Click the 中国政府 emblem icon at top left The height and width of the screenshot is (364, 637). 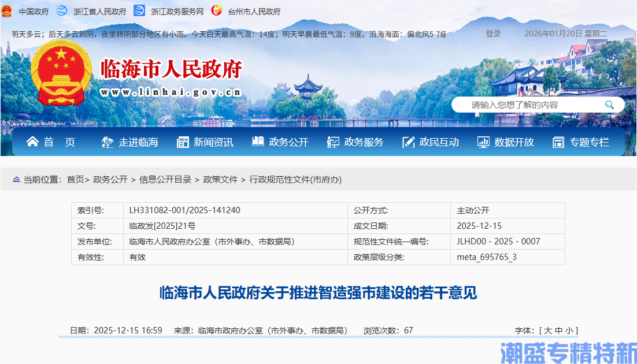[x=7, y=10]
